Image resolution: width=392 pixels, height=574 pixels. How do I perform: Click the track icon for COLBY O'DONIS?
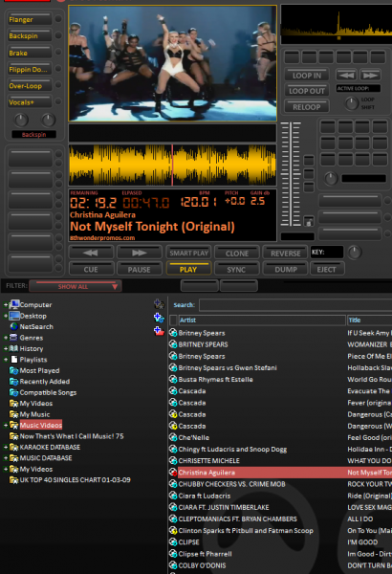(173, 565)
